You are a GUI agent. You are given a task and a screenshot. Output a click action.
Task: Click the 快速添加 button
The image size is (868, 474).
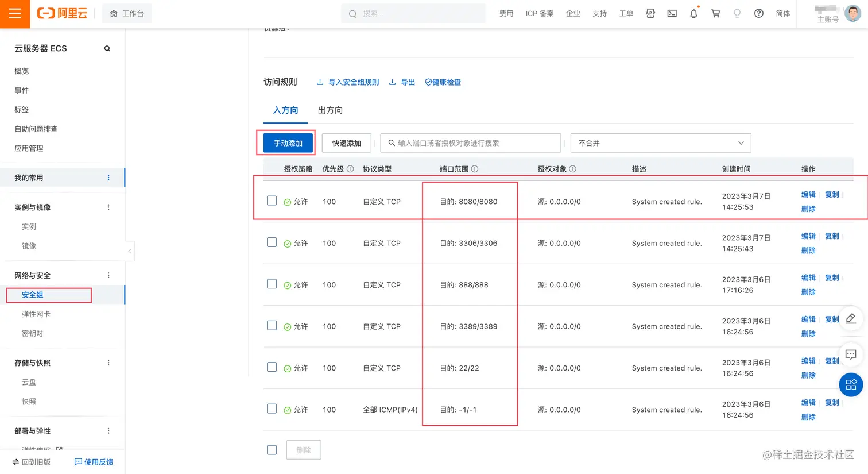point(347,143)
